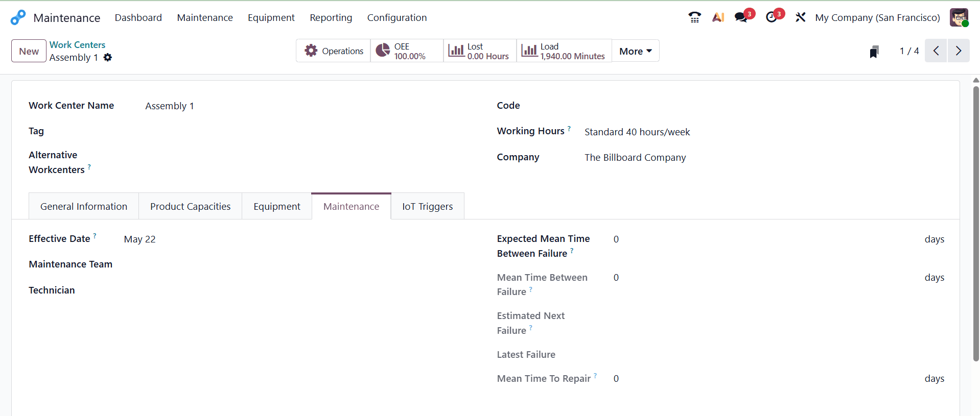Screen dimensions: 980x416
Task: Open the Dashboard menu
Action: 138,17
